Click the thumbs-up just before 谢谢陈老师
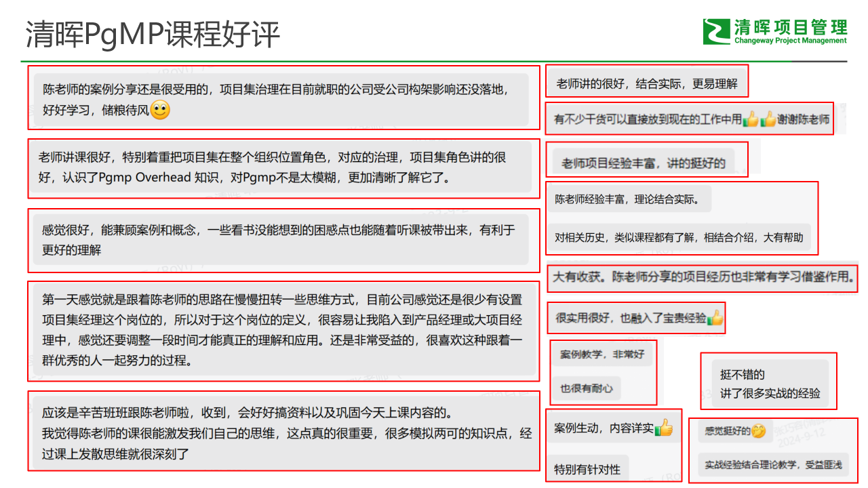 click(x=768, y=119)
